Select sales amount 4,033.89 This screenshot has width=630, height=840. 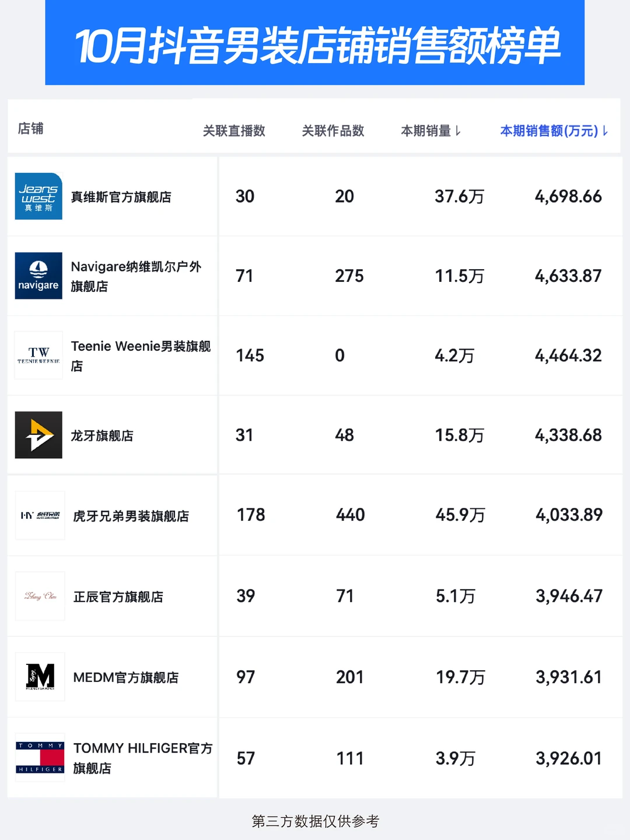click(x=569, y=515)
